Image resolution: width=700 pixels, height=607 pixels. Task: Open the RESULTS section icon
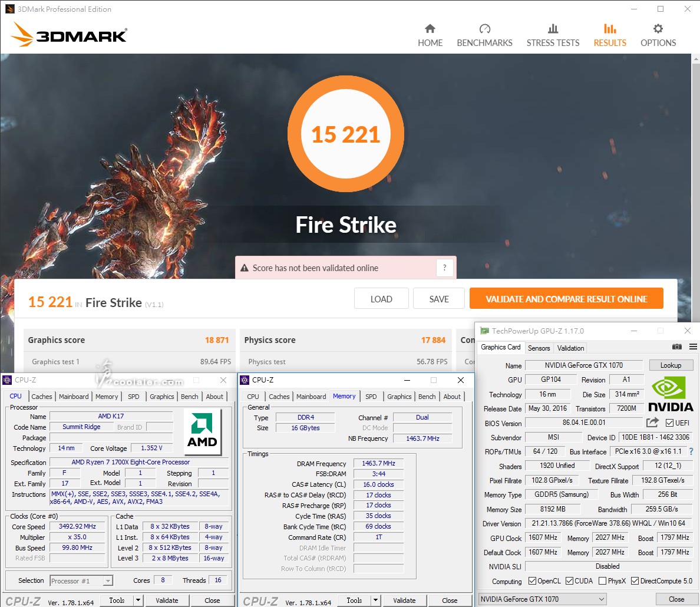coord(610,29)
